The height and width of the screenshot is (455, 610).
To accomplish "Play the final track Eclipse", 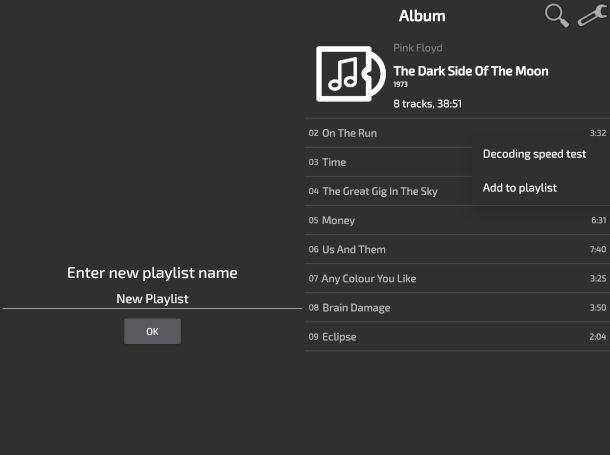I will coord(339,336).
